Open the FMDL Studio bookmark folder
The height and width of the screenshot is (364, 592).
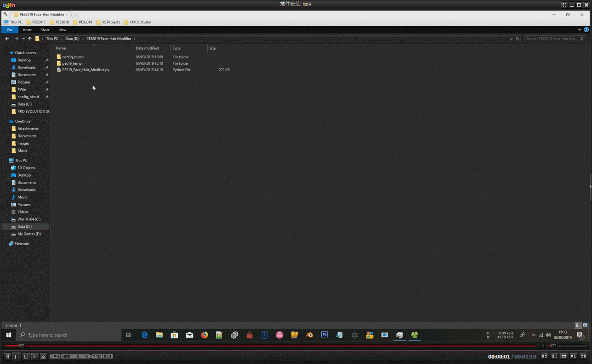[x=137, y=22]
